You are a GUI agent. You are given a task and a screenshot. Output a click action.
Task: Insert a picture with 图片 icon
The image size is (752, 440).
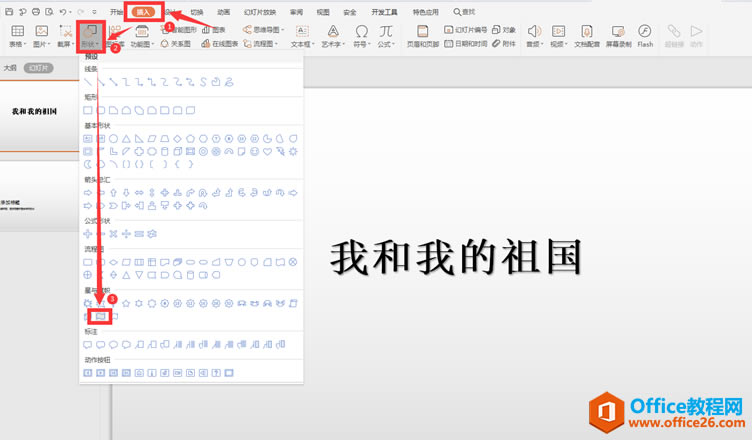click(41, 34)
